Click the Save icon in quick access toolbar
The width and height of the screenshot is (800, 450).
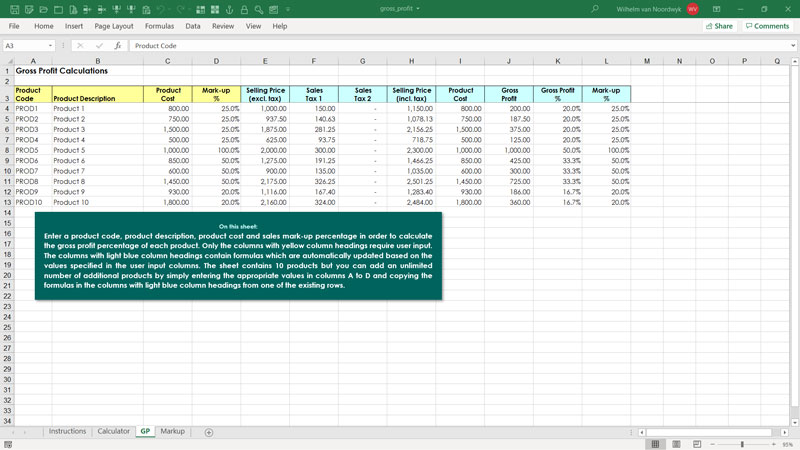pos(14,10)
